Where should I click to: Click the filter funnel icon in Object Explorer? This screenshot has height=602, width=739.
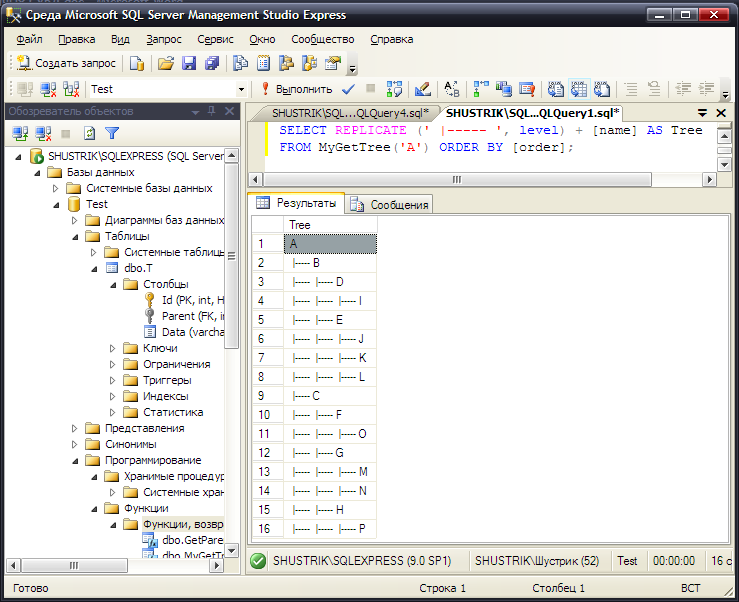tap(112, 133)
